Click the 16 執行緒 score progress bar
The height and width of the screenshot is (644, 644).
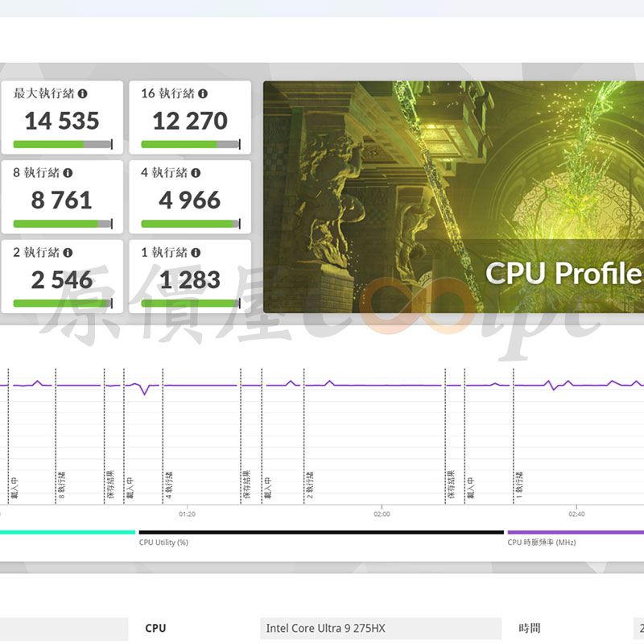[191, 144]
